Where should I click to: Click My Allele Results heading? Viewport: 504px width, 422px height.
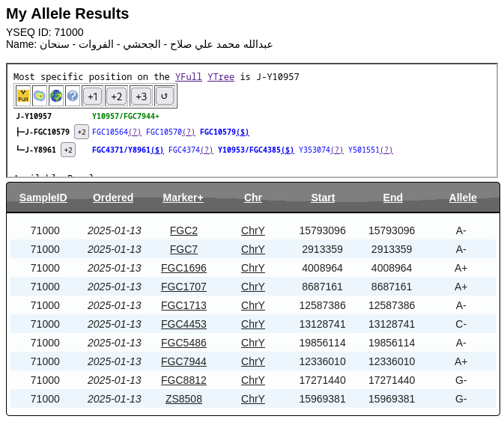click(x=67, y=13)
